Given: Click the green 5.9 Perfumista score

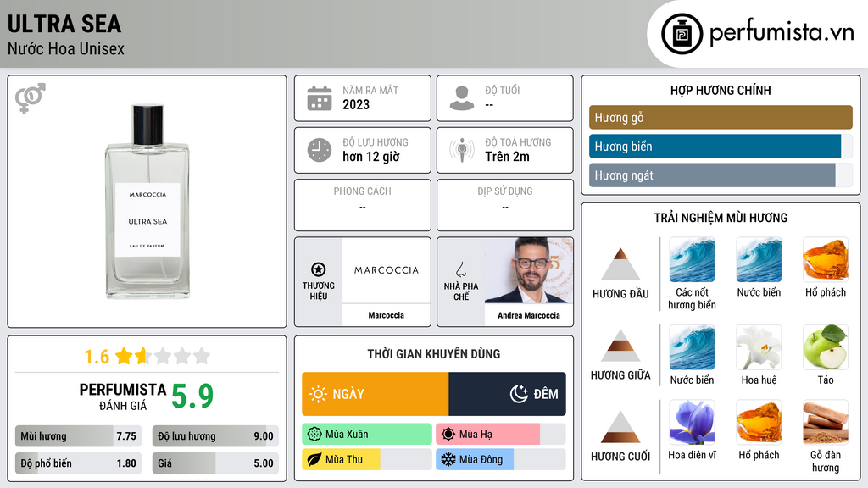Looking at the screenshot, I should click(x=192, y=396).
